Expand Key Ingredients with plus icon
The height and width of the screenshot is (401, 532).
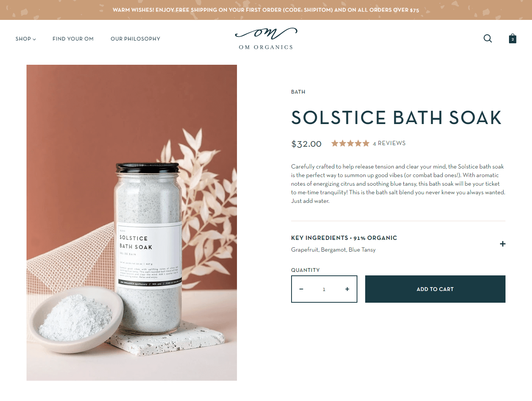(503, 244)
